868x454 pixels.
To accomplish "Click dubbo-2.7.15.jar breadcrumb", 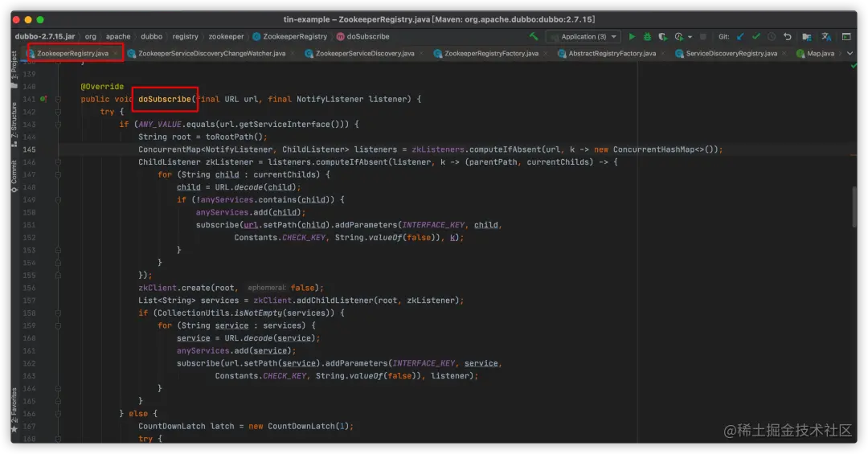I will pos(45,36).
